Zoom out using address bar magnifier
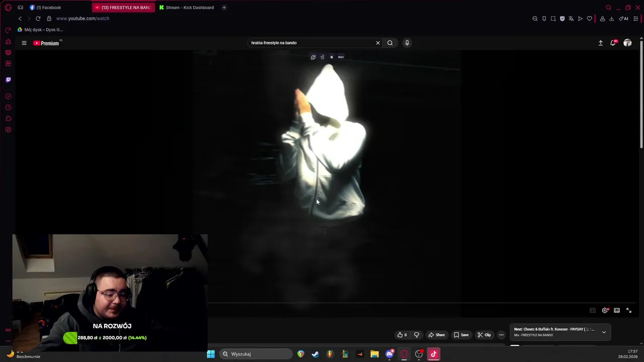644x362 pixels. [x=535, y=19]
